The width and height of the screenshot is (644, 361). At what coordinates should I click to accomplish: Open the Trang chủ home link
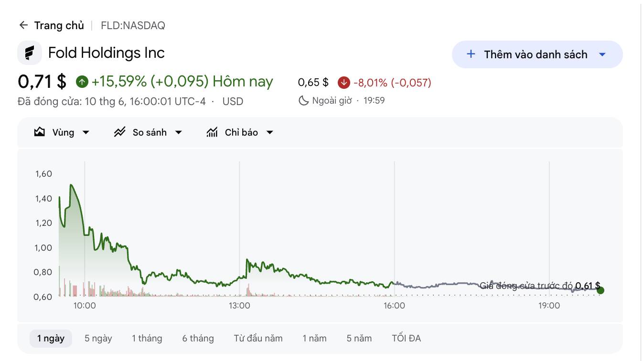coord(59,25)
